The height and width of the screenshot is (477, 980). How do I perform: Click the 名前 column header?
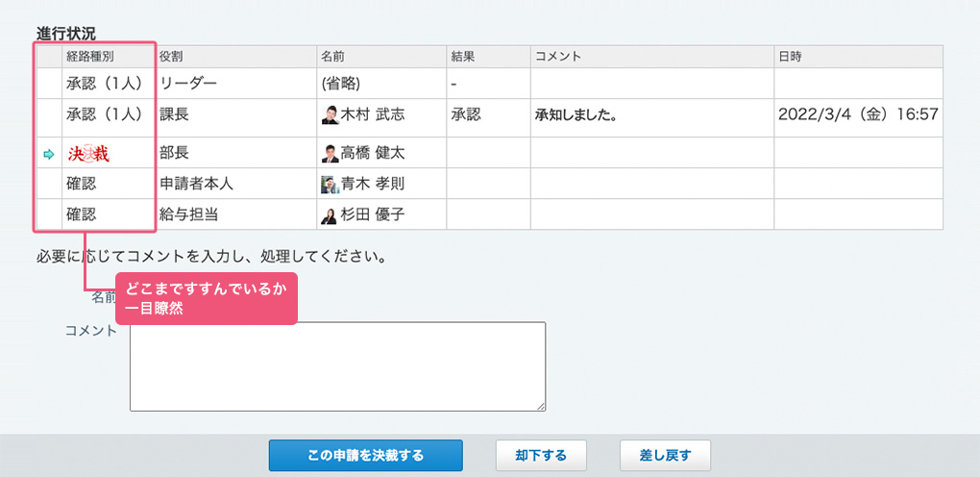[x=381, y=57]
